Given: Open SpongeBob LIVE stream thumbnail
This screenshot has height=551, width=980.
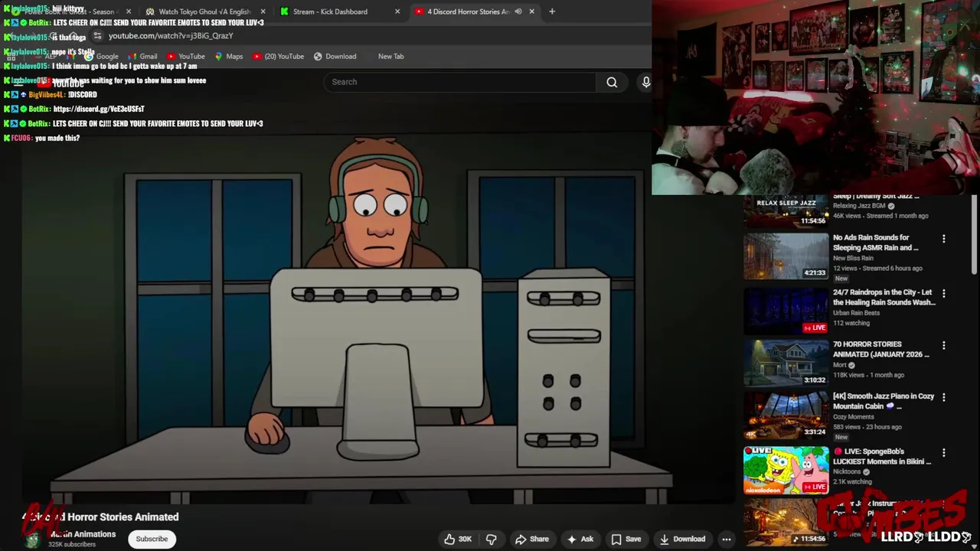Looking at the screenshot, I should 786,470.
